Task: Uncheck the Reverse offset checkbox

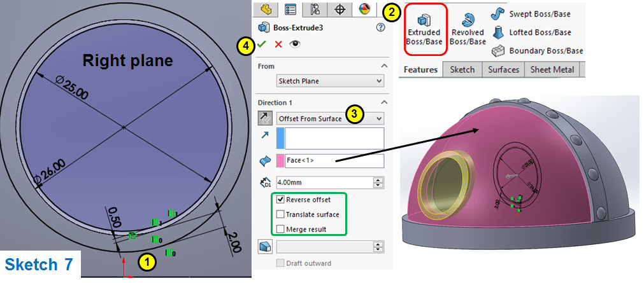Action: [280, 200]
